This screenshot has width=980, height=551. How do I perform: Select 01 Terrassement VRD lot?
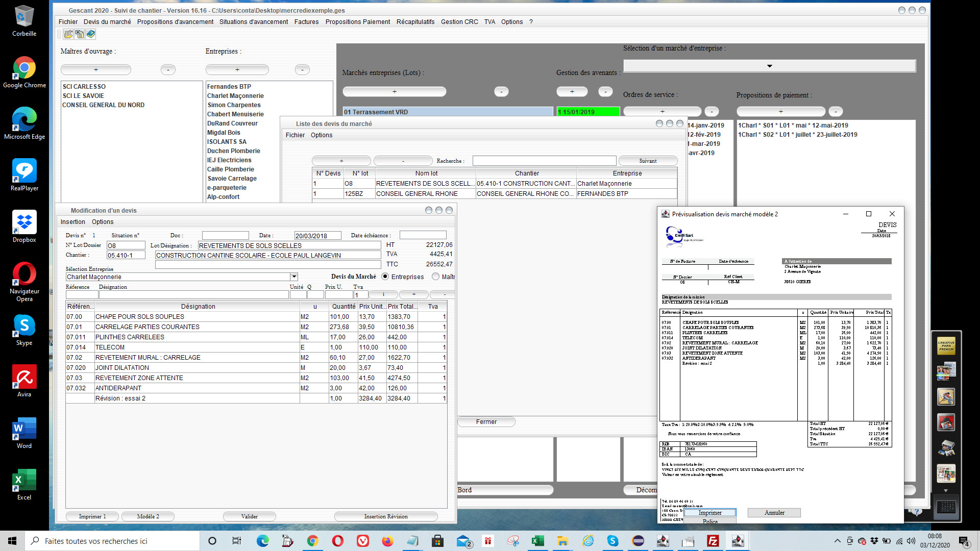tap(448, 112)
